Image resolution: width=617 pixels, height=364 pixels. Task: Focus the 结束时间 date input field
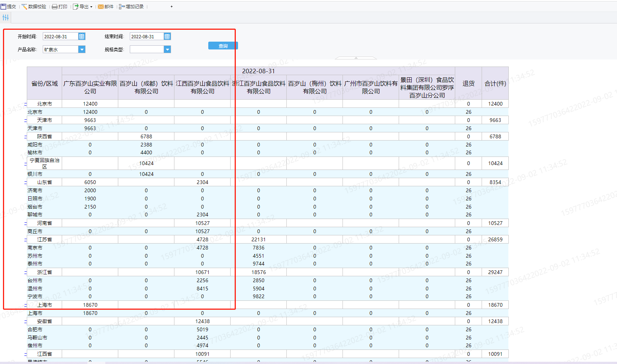147,36
